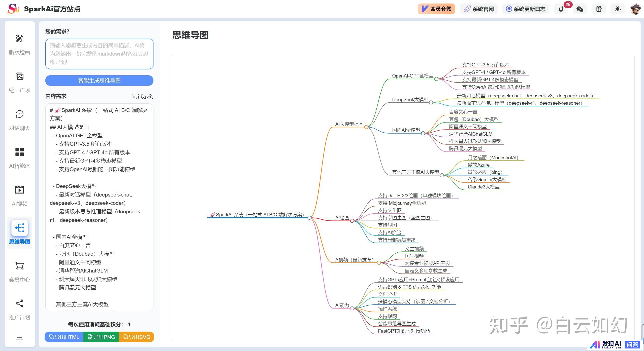Collapse the 国内AI全模型 node circle
Viewport: 644px width, 351px height.
(x=423, y=133)
